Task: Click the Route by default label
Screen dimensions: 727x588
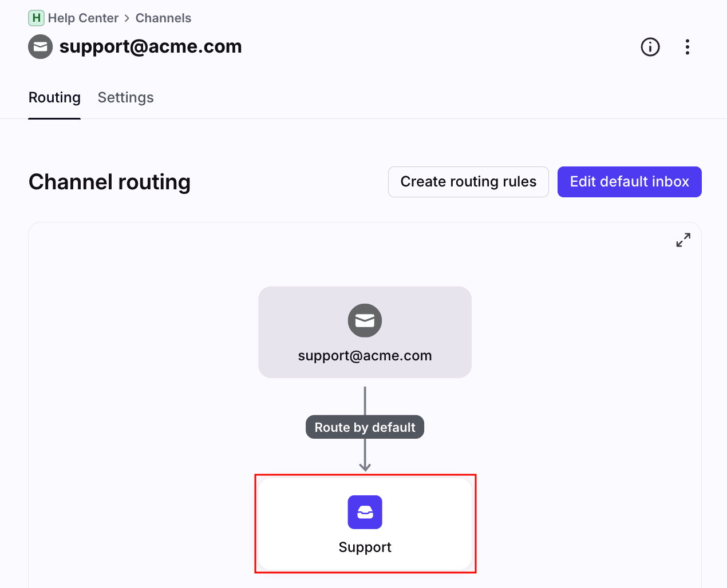Action: coord(365,427)
